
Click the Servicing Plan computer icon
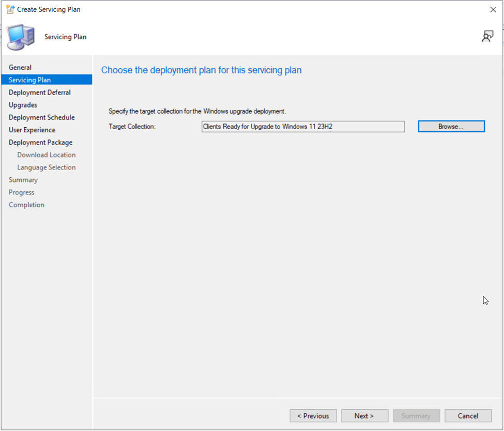[x=21, y=37]
